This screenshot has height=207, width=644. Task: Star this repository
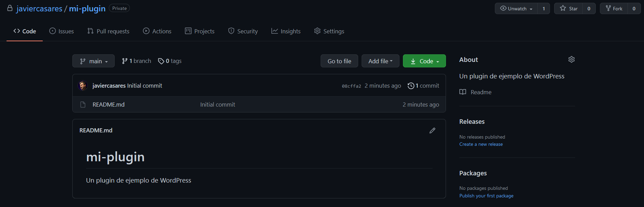tap(569, 9)
